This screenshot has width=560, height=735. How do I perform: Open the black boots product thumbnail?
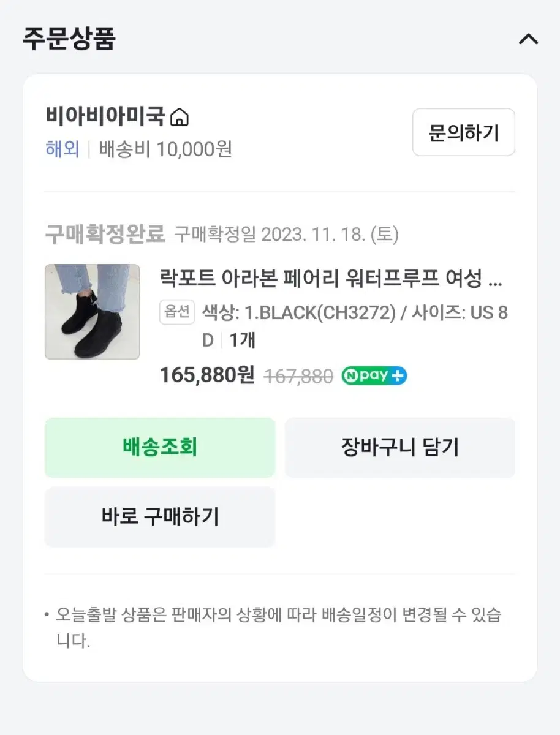click(93, 312)
